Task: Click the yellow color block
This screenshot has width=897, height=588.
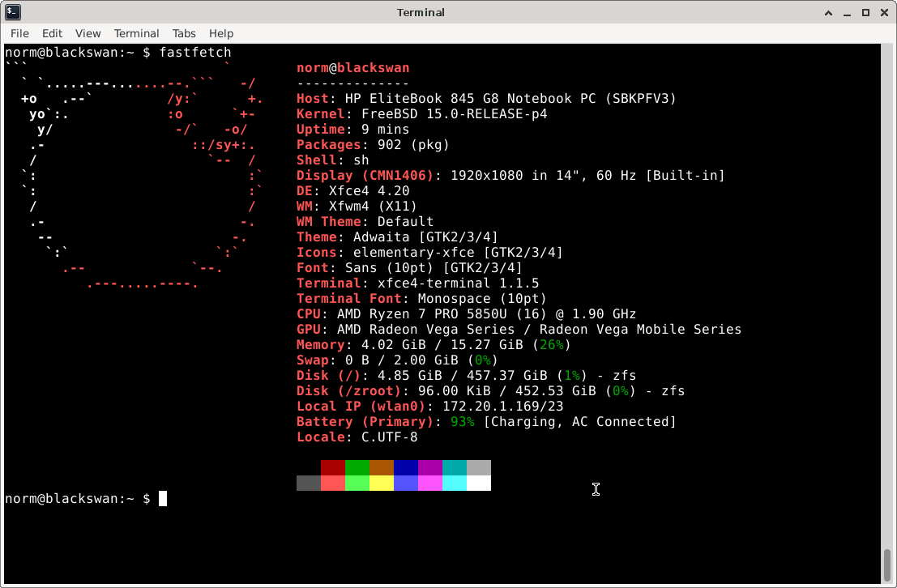Action: 382,484
